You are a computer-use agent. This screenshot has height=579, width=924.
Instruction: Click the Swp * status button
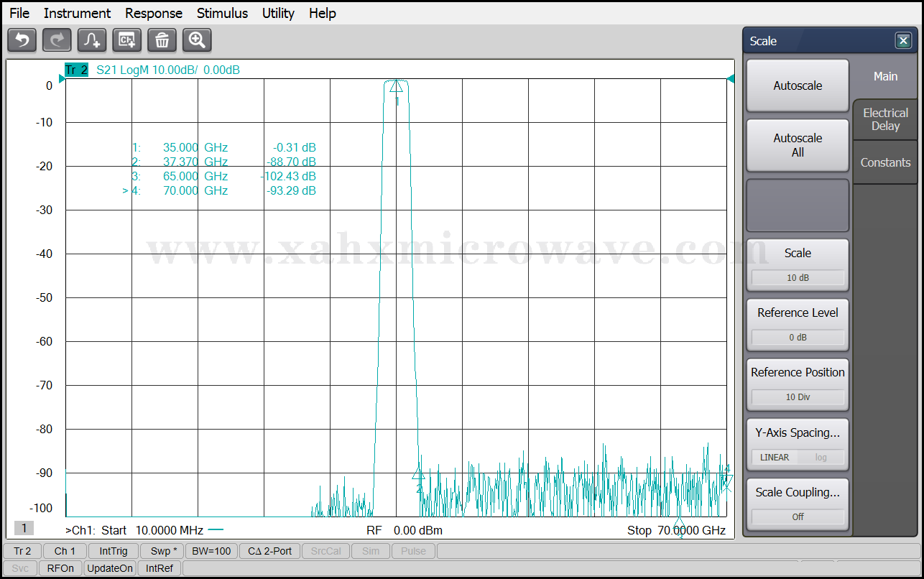[x=163, y=551]
